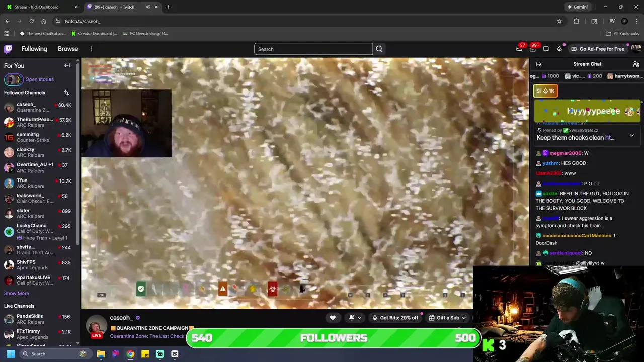Image resolution: width=644 pixels, height=362 pixels.
Task: Open Twitch home via the purple logo
Action: click(x=8, y=49)
